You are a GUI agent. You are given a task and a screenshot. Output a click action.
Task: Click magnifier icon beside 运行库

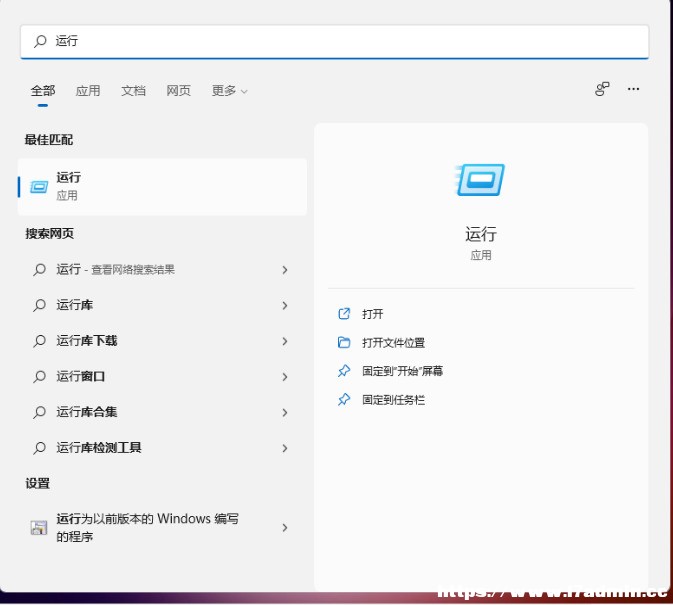[x=39, y=305]
